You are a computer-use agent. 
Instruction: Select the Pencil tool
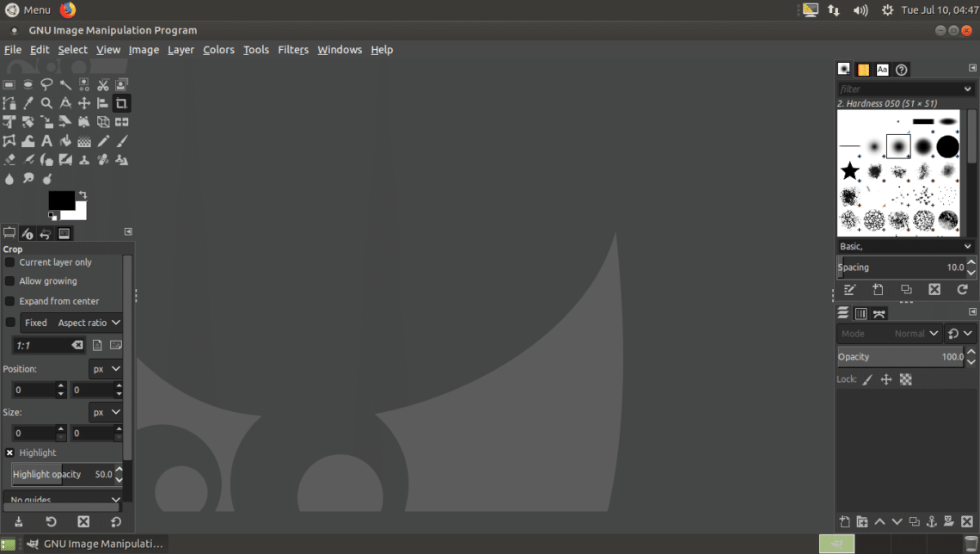click(102, 141)
